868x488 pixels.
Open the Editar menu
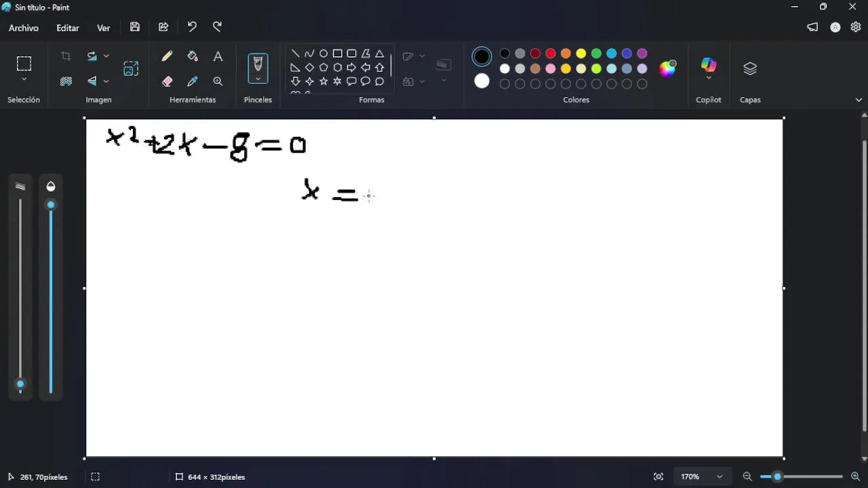pos(68,28)
